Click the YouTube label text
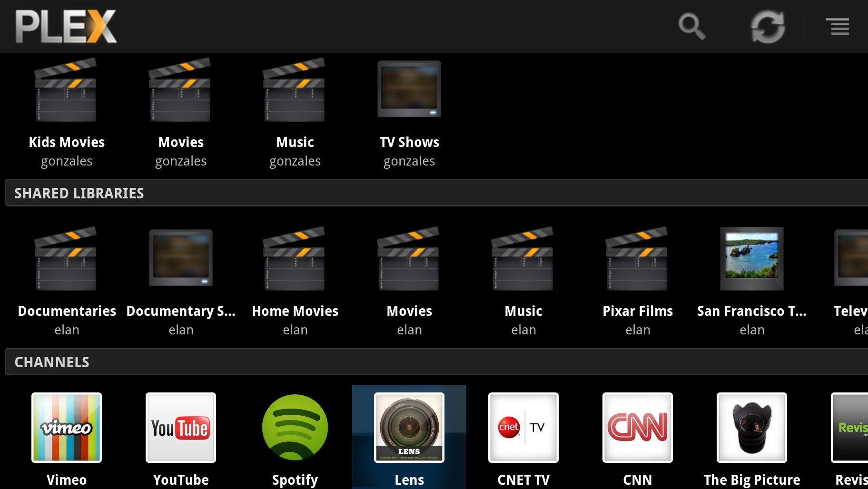Screen dimensions: 868x489 pyautogui.click(x=181, y=480)
